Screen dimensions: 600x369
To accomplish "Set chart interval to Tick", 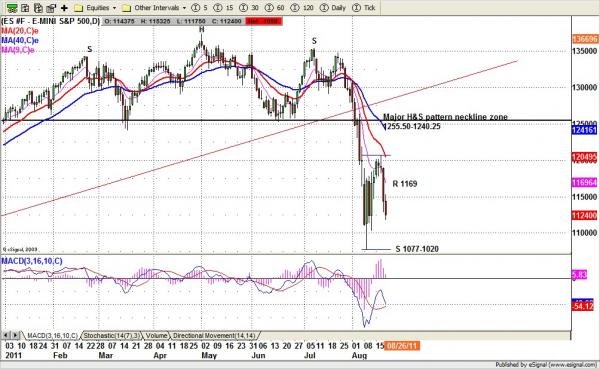I will (x=363, y=7).
